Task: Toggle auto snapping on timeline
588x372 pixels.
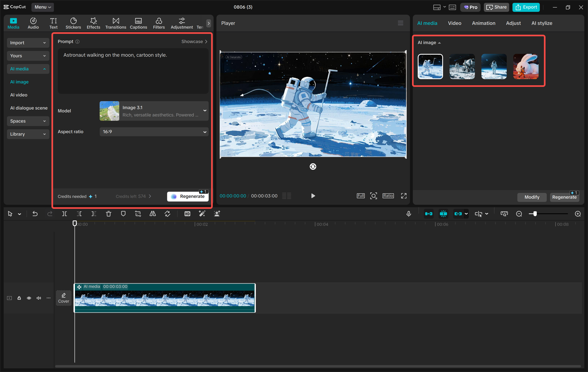Action: tap(443, 214)
